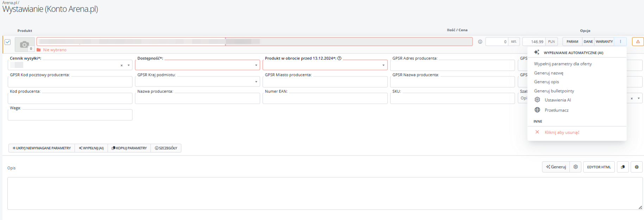Select 'Kliknij aby usunąć' menu option
Image resolution: width=644 pixels, height=220 pixels.
pos(562,132)
